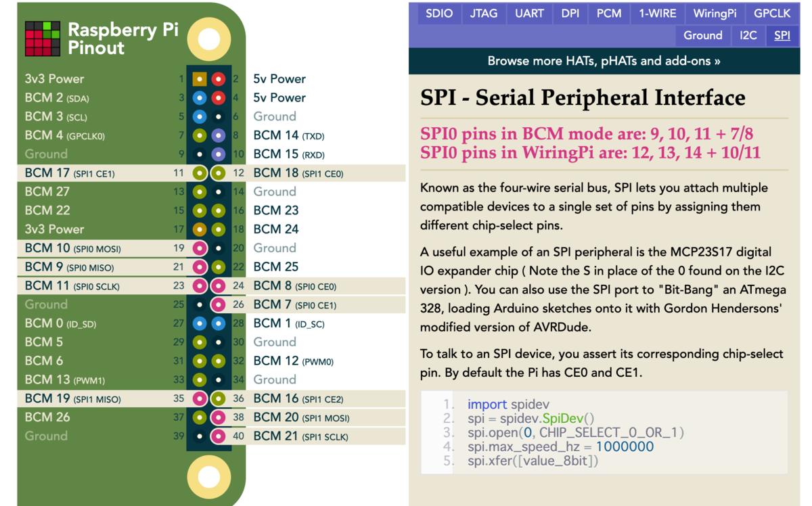Viewport: 812px width, 506px height.
Task: Click pink pin 40 BCM 21 SCLK dot
Action: (x=218, y=436)
